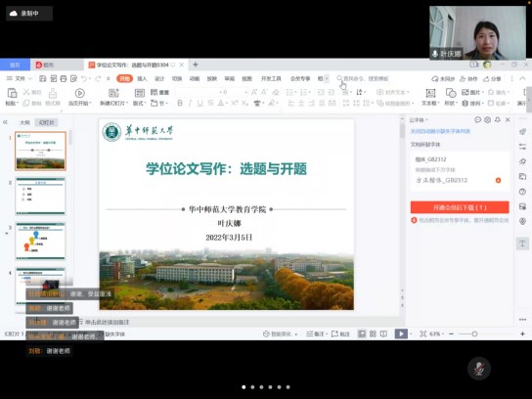Viewport: 532px width, 399px height.
Task: Click the zoom out minus button
Action: (x=451, y=334)
